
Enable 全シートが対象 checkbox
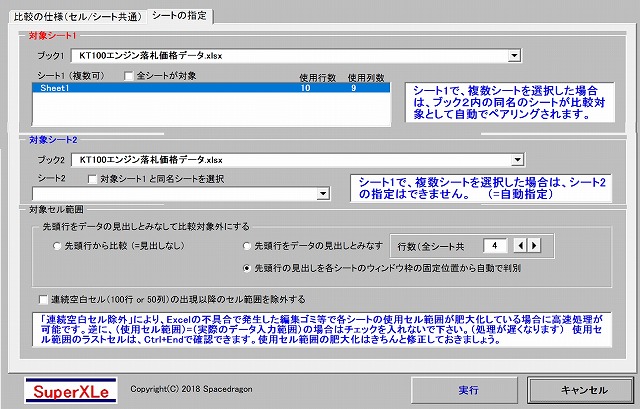[x=129, y=76]
